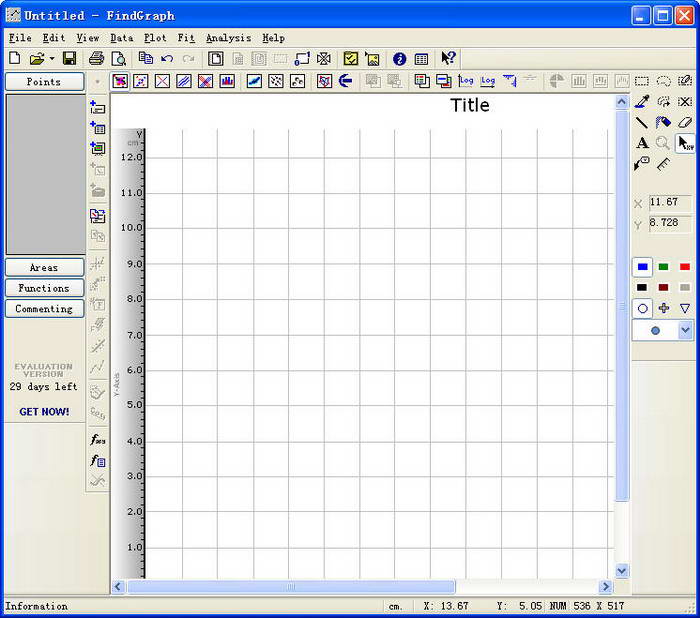Click the arrow callout comment tool
The height and width of the screenshot is (618, 700).
point(642,164)
